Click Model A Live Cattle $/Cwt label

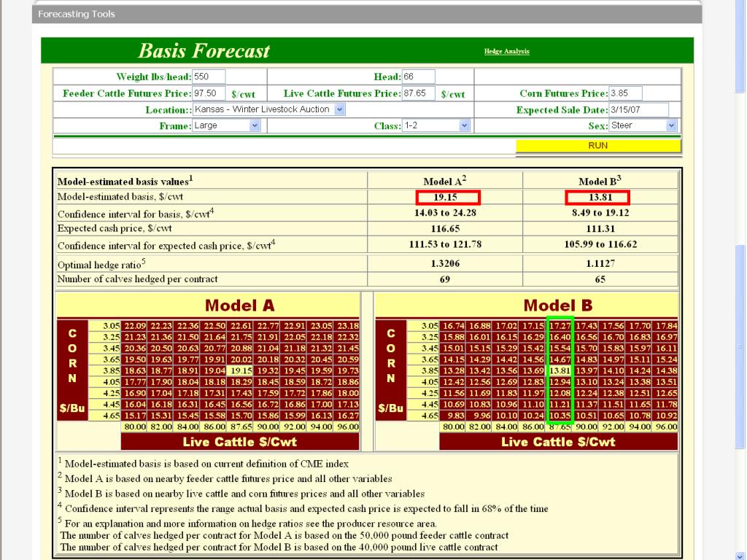[x=239, y=442]
